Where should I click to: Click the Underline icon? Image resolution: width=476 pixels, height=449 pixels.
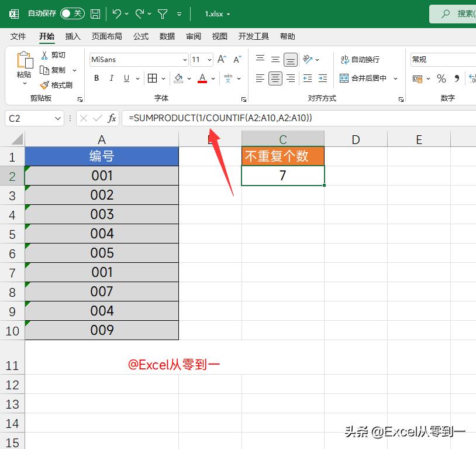125,78
